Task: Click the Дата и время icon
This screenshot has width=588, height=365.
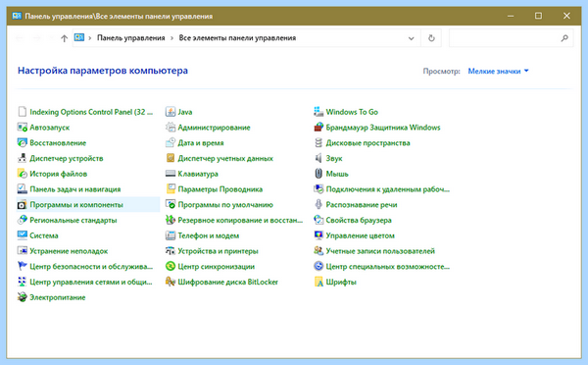Action: (171, 142)
